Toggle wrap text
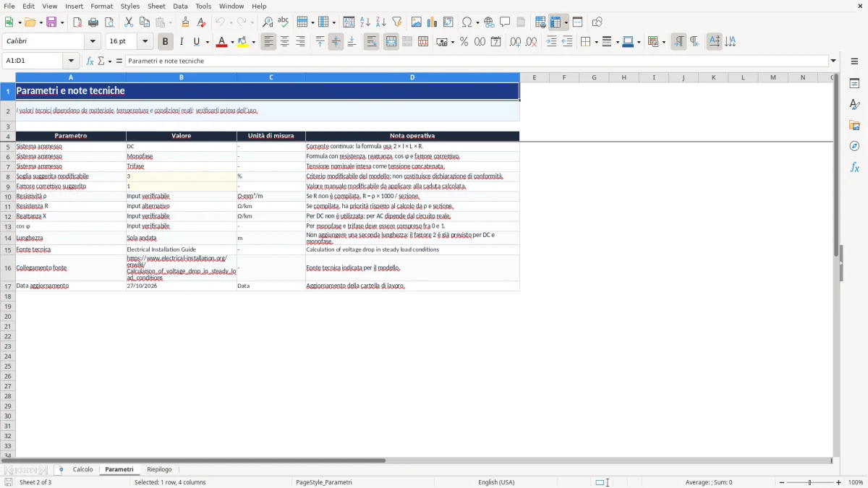 [x=372, y=42]
